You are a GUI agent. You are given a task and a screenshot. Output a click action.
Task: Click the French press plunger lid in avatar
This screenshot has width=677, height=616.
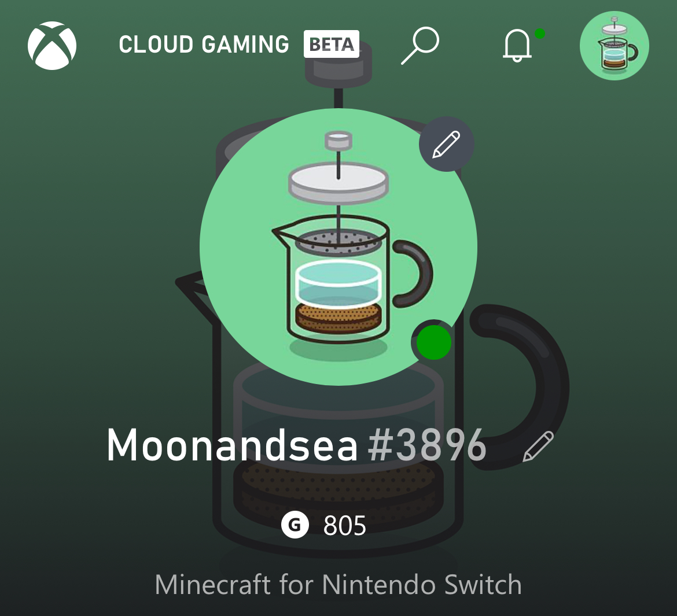click(x=339, y=183)
